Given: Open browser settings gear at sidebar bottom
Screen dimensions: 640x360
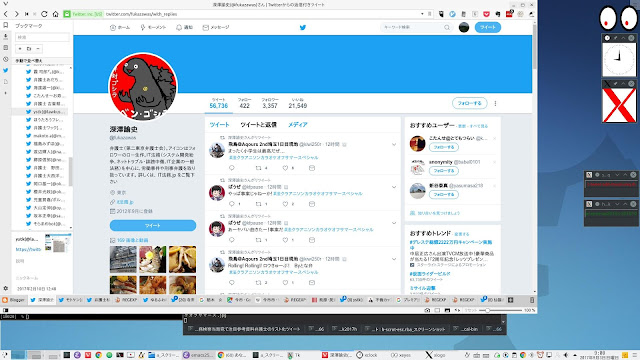Looking at the screenshot, I should coord(6,288).
